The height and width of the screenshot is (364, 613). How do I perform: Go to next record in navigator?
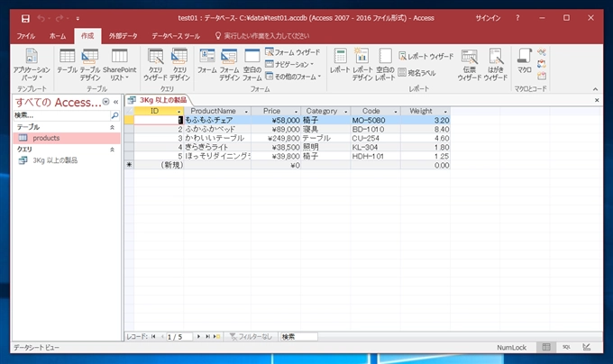coord(198,336)
